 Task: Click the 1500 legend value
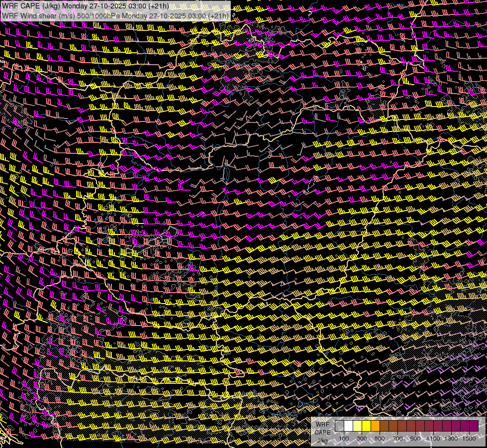[x=469, y=439]
